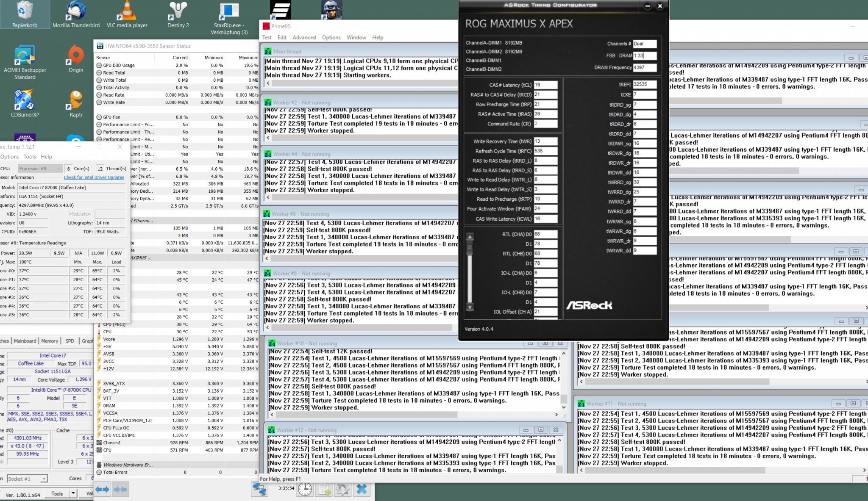The height and width of the screenshot is (501, 868).
Task: Open the Test menu in Prime95
Action: click(x=267, y=37)
